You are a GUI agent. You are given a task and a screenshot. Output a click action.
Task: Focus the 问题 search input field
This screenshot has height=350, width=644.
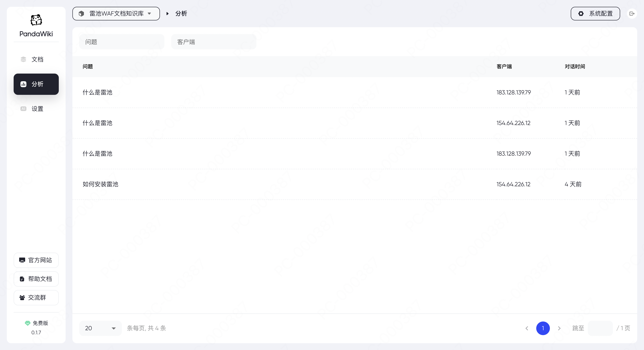122,42
